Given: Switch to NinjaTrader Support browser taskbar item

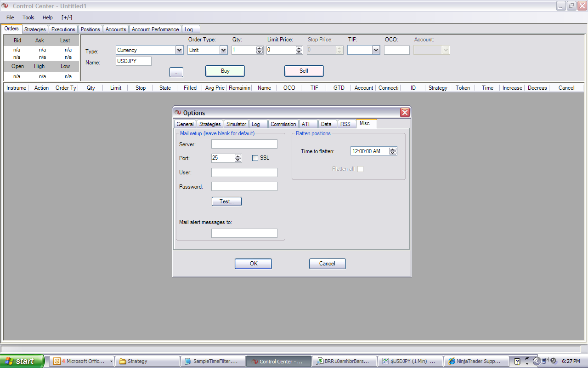Looking at the screenshot, I should click(x=476, y=361).
